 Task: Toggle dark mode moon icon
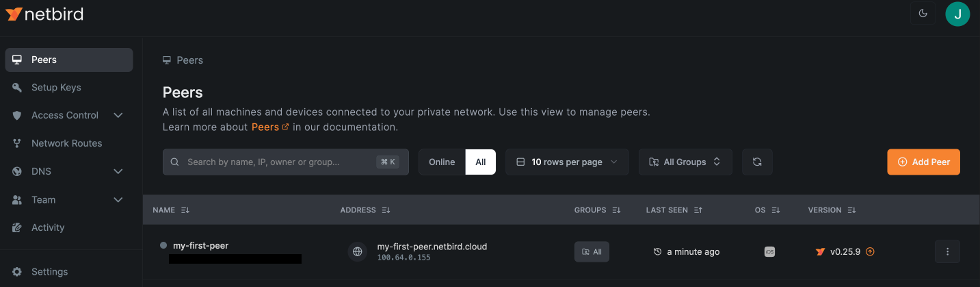pos(923,14)
